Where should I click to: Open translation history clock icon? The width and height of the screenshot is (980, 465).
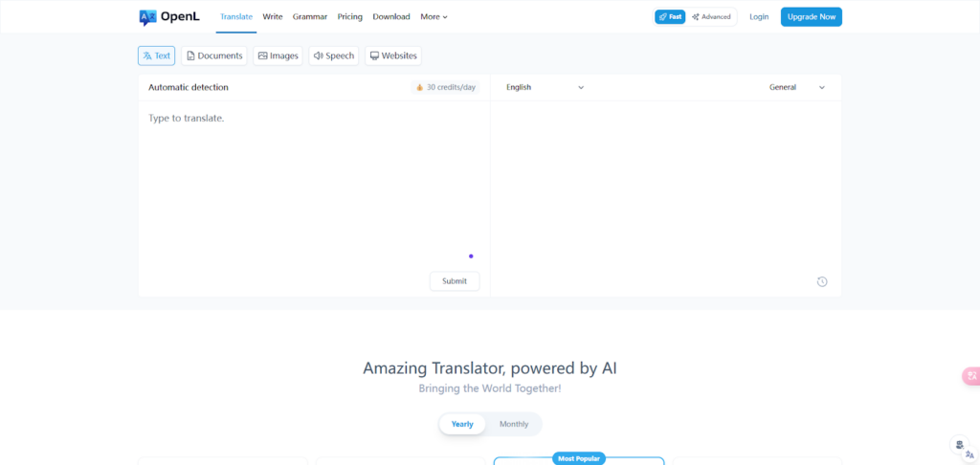[x=822, y=281]
